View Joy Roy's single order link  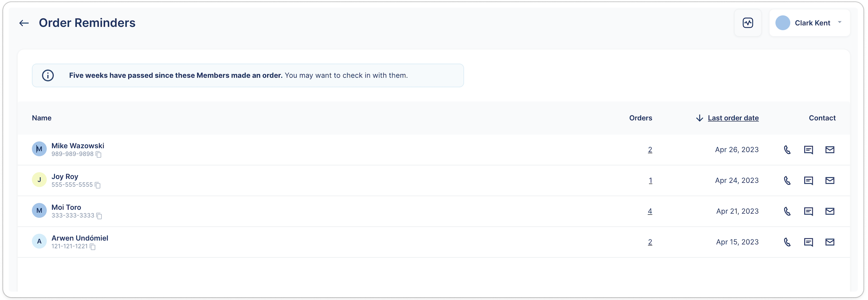(650, 181)
